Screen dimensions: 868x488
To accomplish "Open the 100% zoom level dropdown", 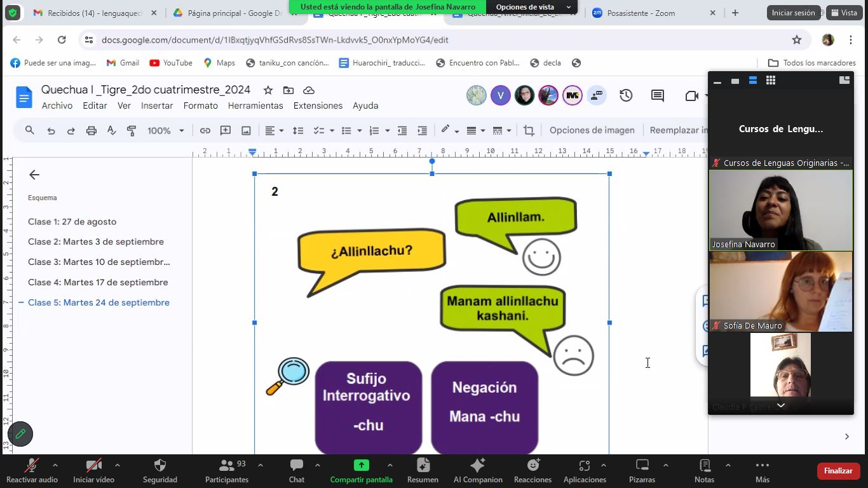I will click(x=165, y=130).
